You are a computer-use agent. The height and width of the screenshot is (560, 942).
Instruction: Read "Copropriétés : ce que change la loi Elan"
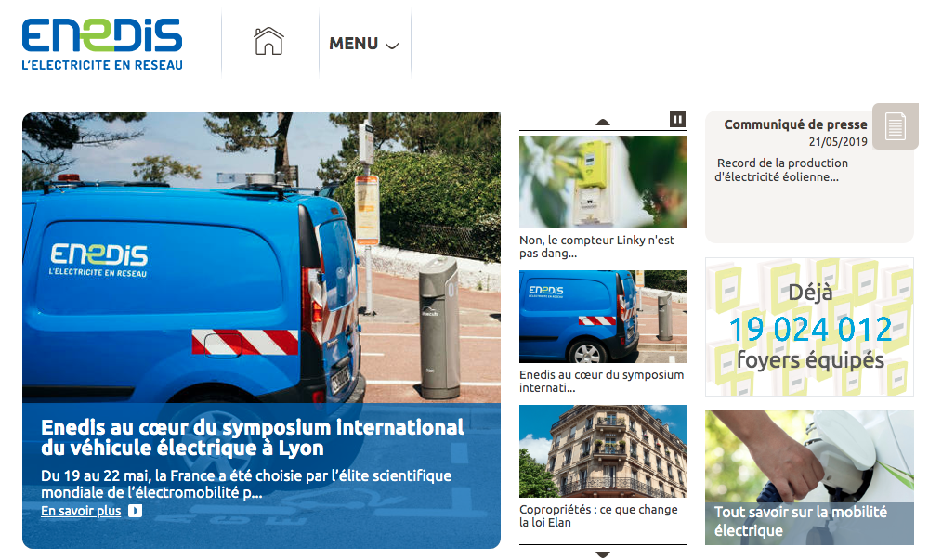click(598, 515)
